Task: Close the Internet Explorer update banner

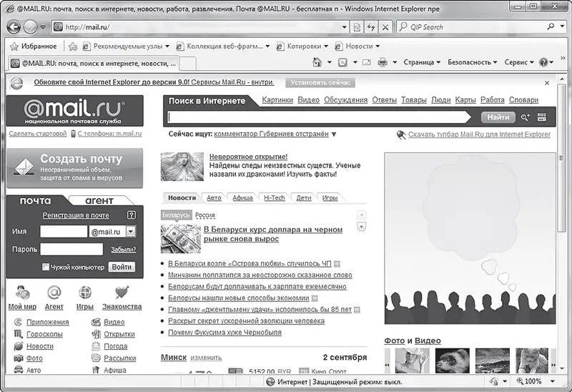Action: [547, 83]
